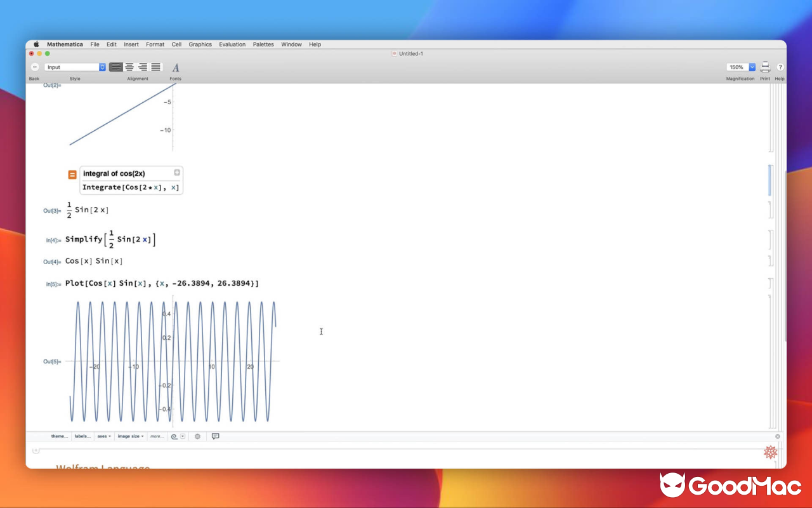Click the Print icon in the toolbar
Screen dimensions: 812x508
pos(765,67)
